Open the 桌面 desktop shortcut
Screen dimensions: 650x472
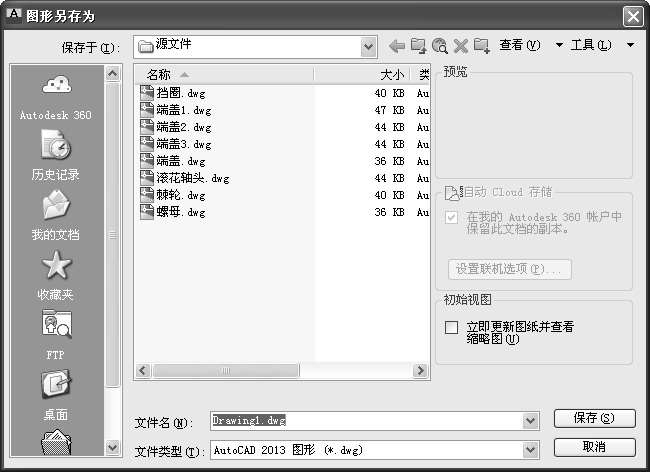(56, 395)
